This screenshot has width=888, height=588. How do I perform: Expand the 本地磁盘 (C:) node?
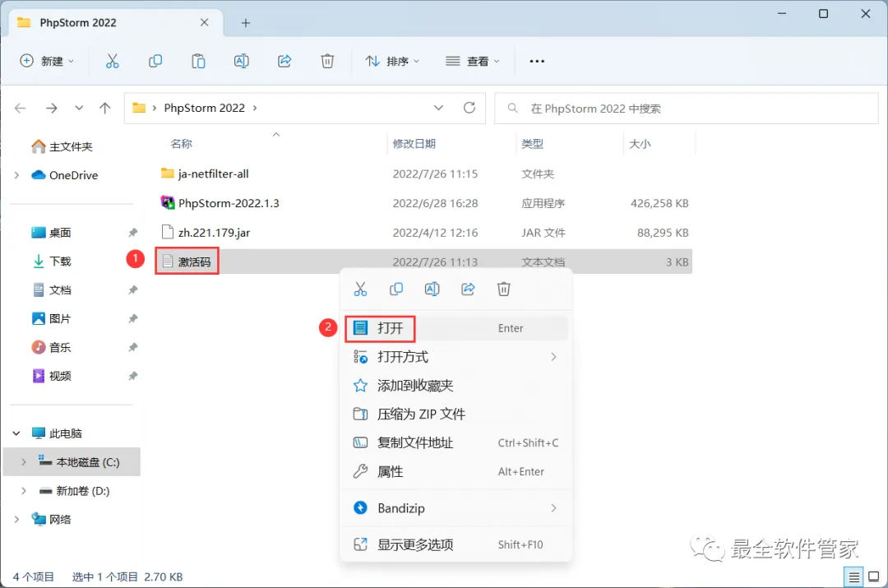pos(24,462)
